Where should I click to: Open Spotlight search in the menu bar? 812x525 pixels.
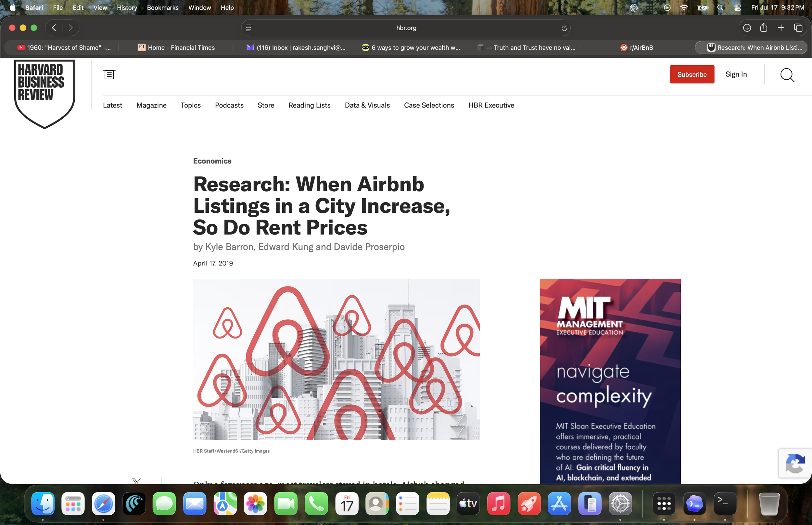pos(720,7)
